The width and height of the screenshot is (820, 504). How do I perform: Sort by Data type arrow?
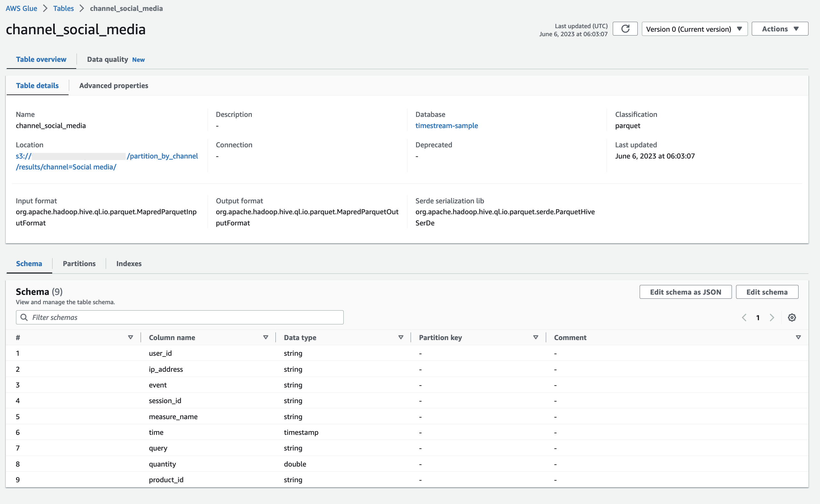click(400, 337)
